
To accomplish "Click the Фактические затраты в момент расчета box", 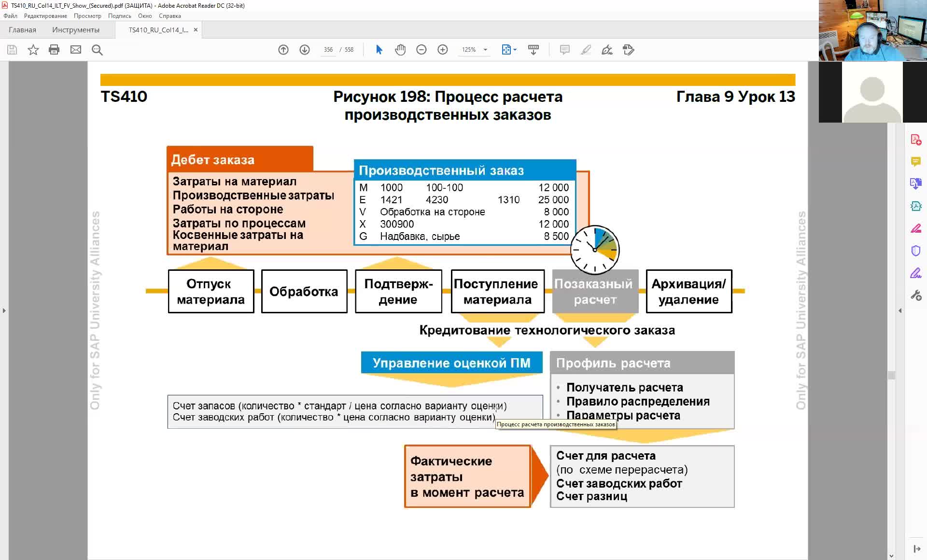I will coord(467,476).
